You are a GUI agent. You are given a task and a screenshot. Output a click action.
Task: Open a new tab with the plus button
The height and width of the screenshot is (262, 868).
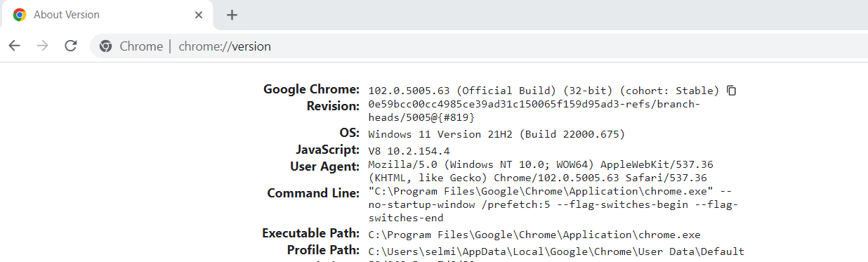click(x=232, y=15)
